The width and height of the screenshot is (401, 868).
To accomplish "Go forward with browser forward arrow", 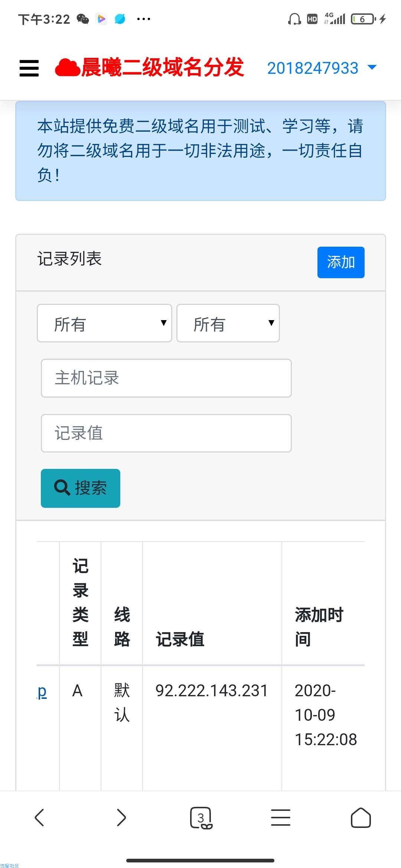I will tap(121, 818).
